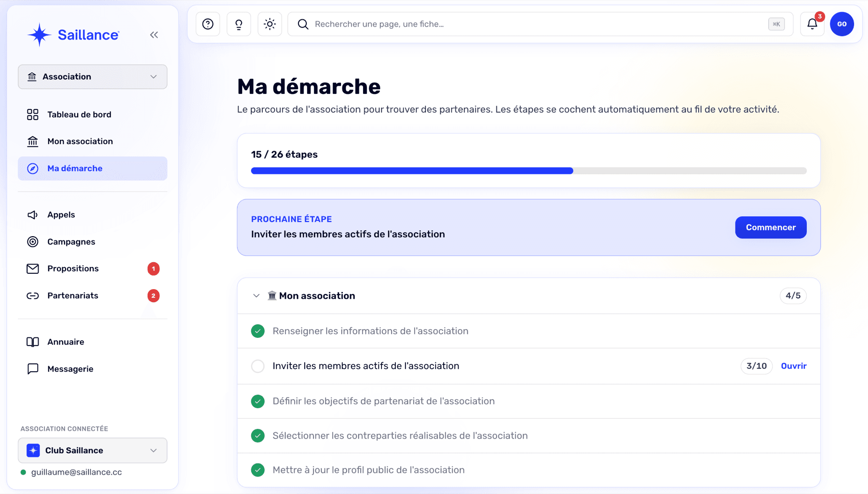Screen dimensions: 868x494
Task: Click green check for Définir les objectifs
Action: pos(258,401)
